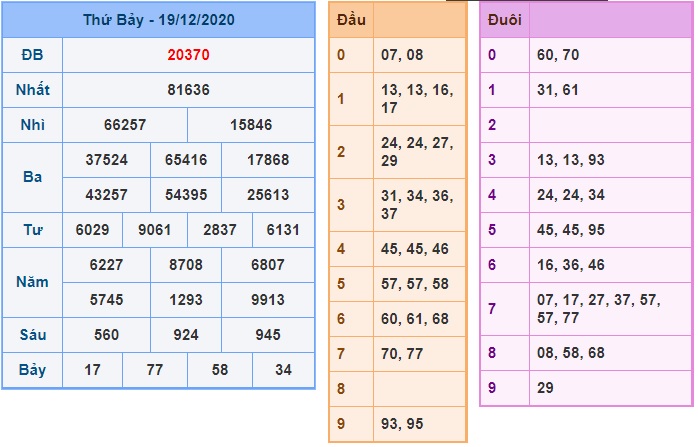Click the "Ba" row label
698x447 pixels.
32,177
